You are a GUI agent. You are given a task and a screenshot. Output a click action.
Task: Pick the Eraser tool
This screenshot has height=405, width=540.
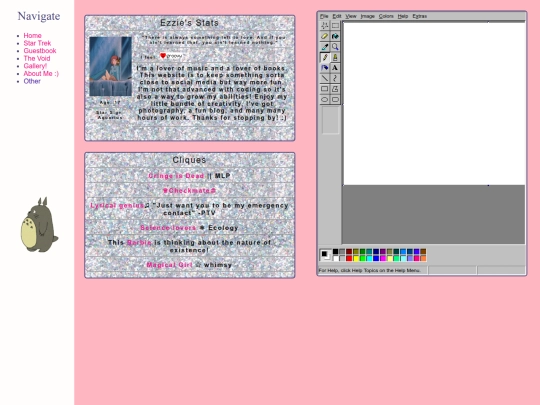point(324,36)
